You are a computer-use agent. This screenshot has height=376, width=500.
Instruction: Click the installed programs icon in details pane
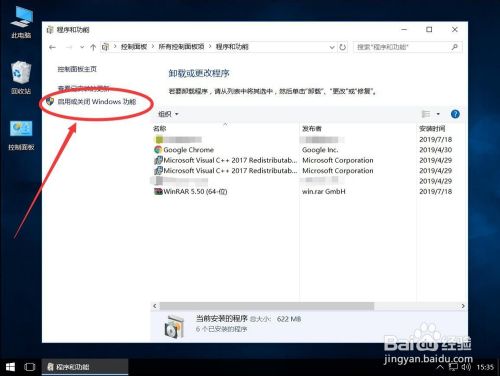pyautogui.click(x=174, y=326)
